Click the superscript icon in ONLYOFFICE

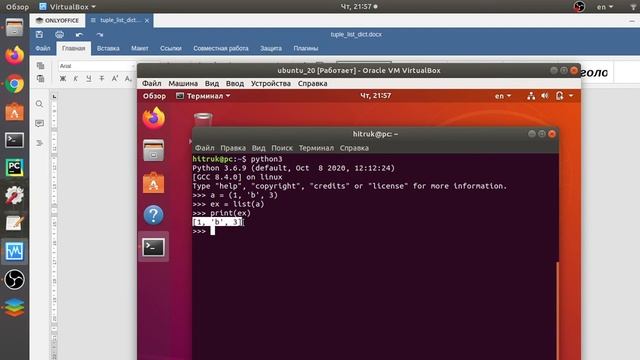tap(115, 78)
